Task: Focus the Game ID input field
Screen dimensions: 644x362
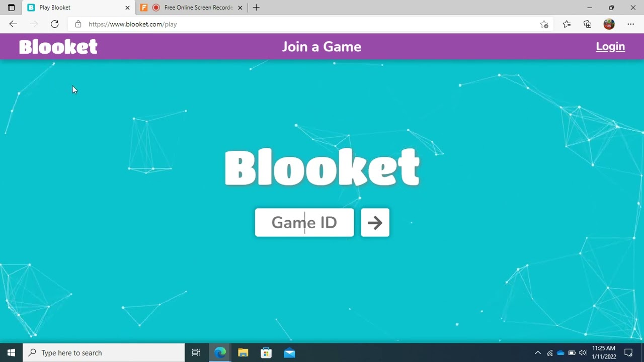Action: tap(304, 223)
